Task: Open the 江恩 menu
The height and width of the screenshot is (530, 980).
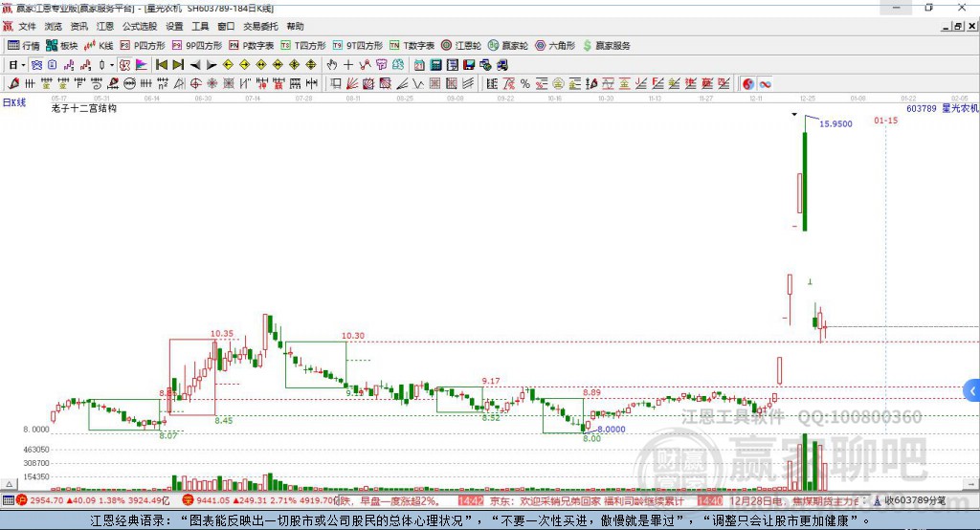Action: 105,26
